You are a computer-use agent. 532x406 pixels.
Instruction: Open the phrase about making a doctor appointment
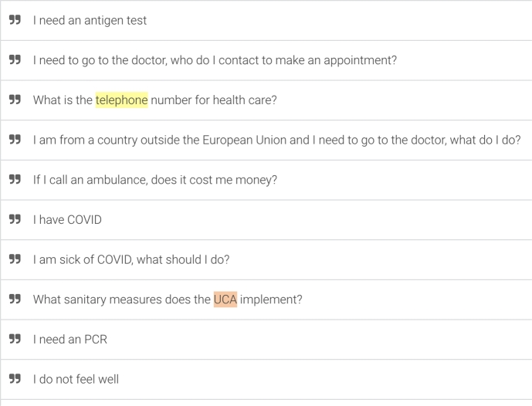(x=215, y=60)
